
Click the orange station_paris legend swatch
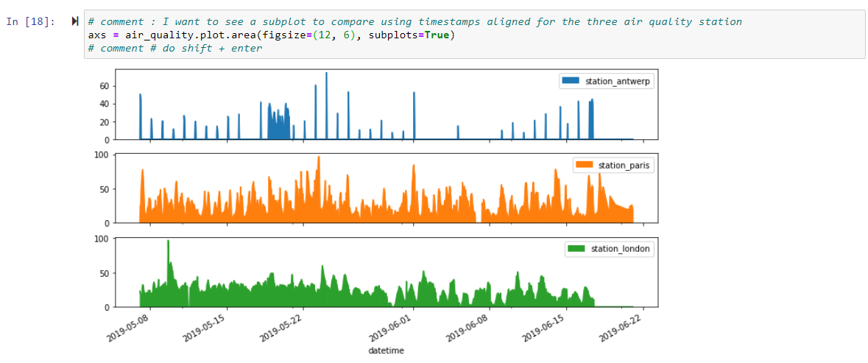[584, 165]
